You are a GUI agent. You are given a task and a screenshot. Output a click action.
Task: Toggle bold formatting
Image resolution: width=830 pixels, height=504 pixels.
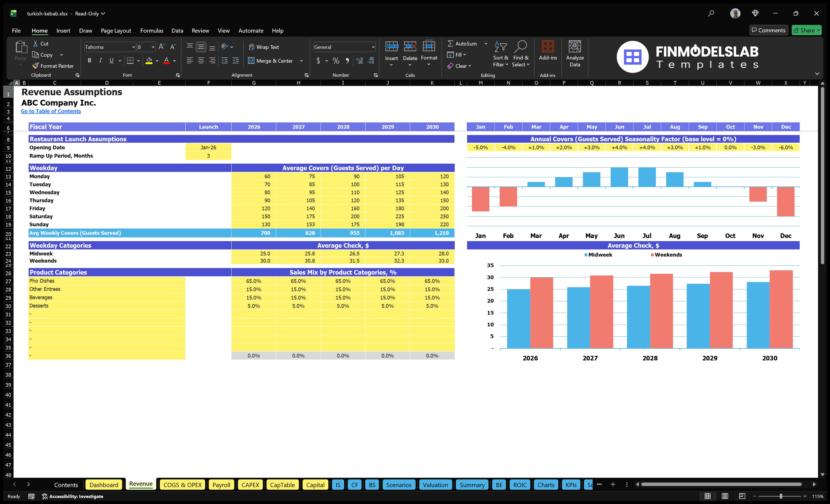coord(89,61)
